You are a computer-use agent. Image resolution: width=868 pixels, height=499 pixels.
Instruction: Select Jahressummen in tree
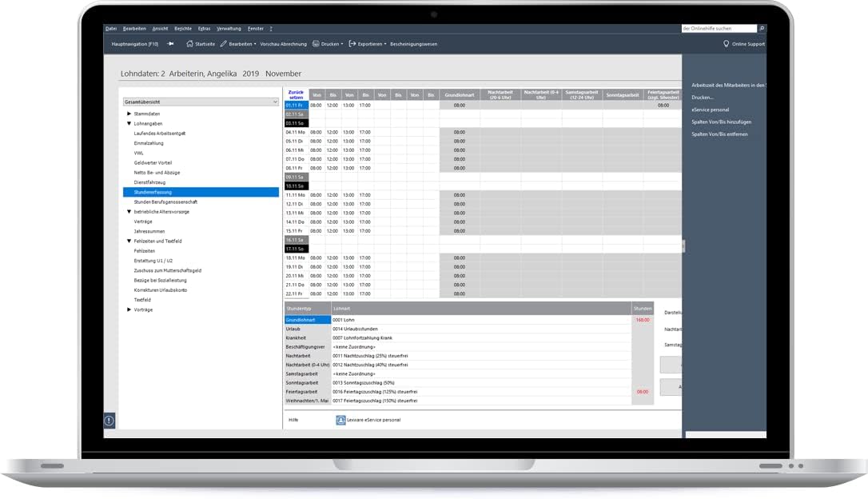(149, 231)
